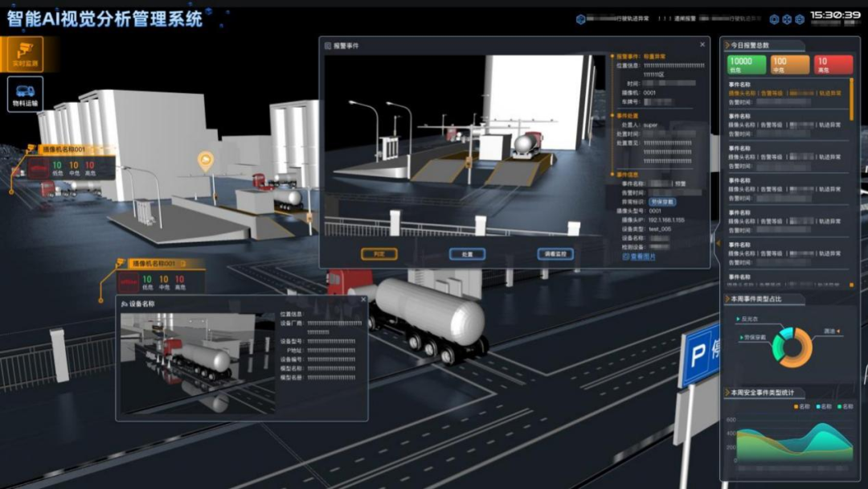Viewport: 868px width, 489px height.
Task: Click the 判定 button in the alarm dialog
Action: click(379, 254)
